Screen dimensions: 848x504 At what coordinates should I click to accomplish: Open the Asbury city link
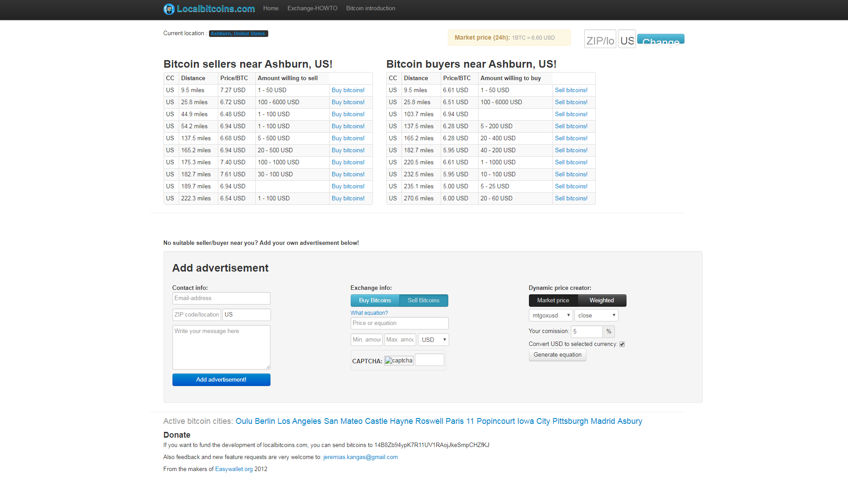tap(630, 421)
